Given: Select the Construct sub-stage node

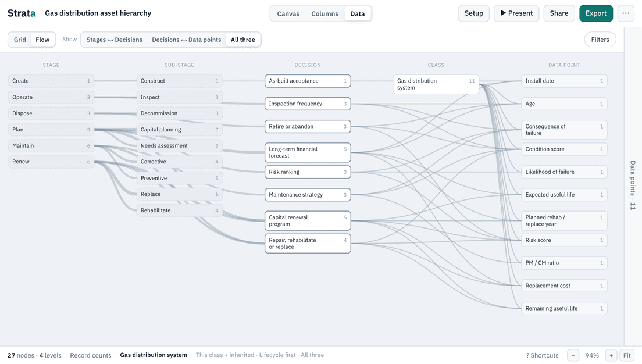Looking at the screenshot, I should point(179,81).
